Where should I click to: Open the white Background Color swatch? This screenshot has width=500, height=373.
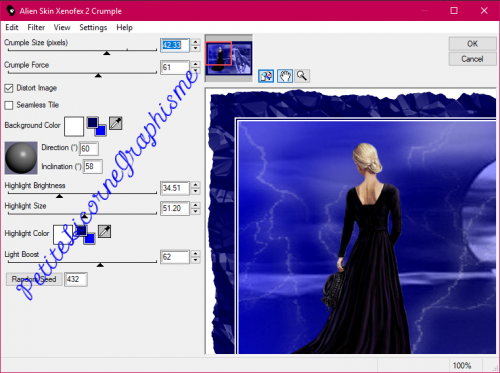(x=74, y=126)
